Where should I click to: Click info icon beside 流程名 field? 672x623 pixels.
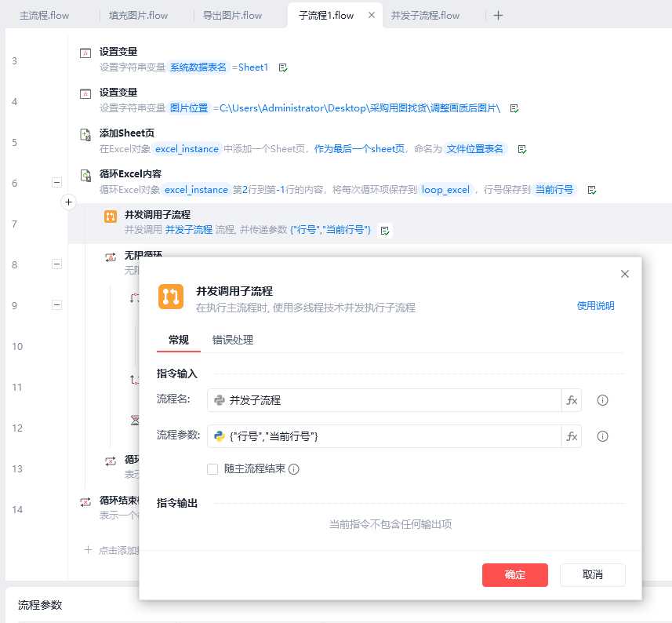[x=602, y=400]
